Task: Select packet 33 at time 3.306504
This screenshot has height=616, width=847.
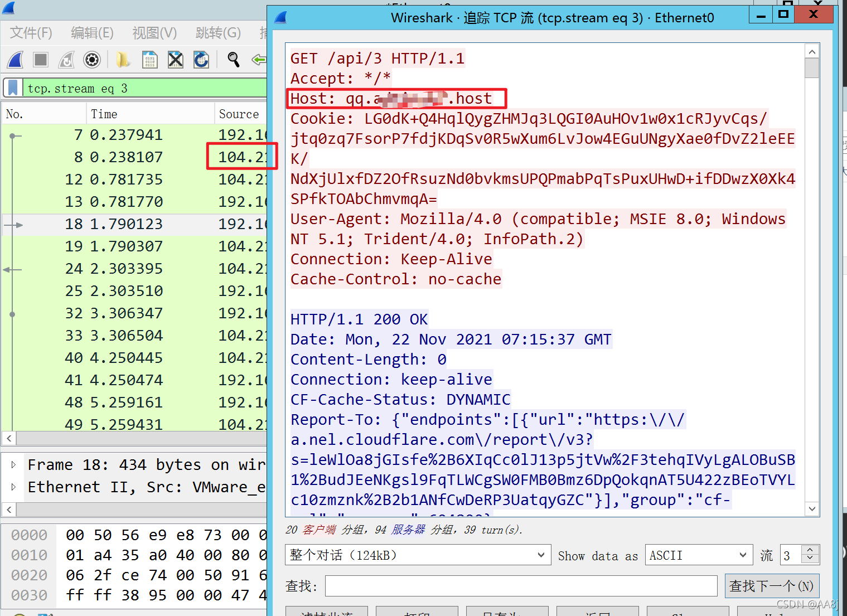Action: (134, 336)
